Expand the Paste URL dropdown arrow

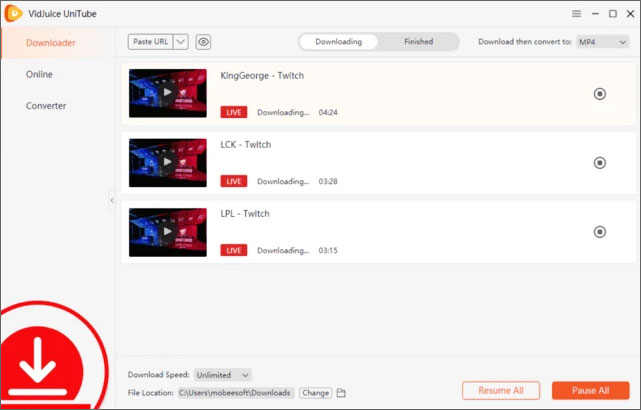coord(181,42)
